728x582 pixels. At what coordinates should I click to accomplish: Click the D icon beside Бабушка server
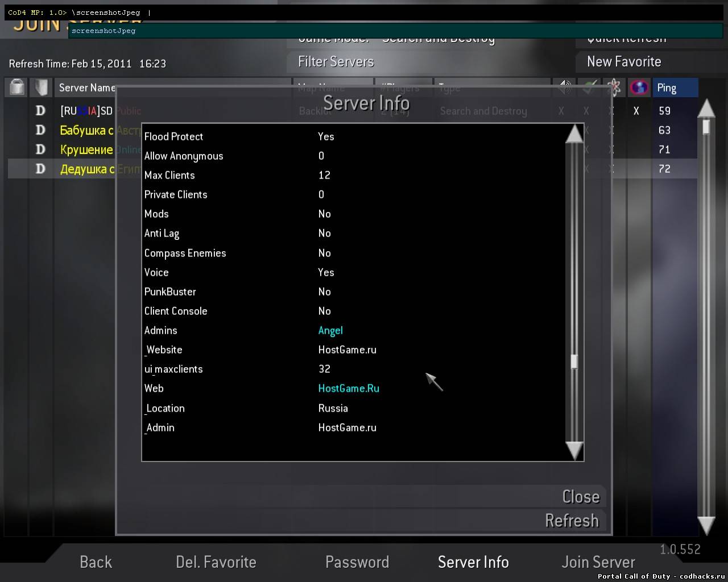coord(40,130)
